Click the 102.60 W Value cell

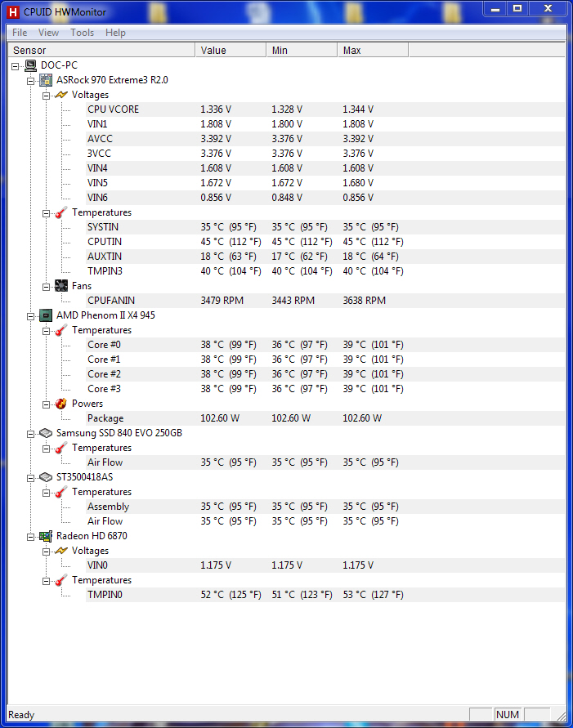pos(220,418)
